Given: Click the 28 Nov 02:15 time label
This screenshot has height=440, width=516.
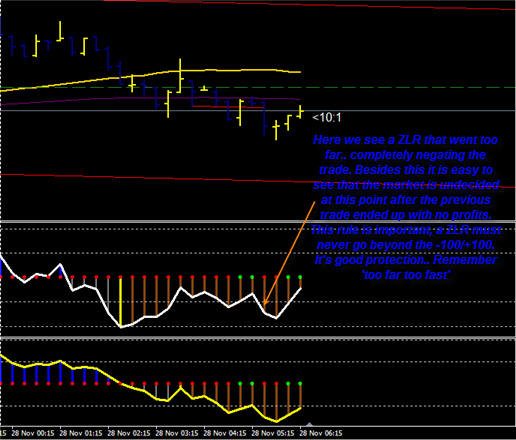Looking at the screenshot, I should click(129, 433).
